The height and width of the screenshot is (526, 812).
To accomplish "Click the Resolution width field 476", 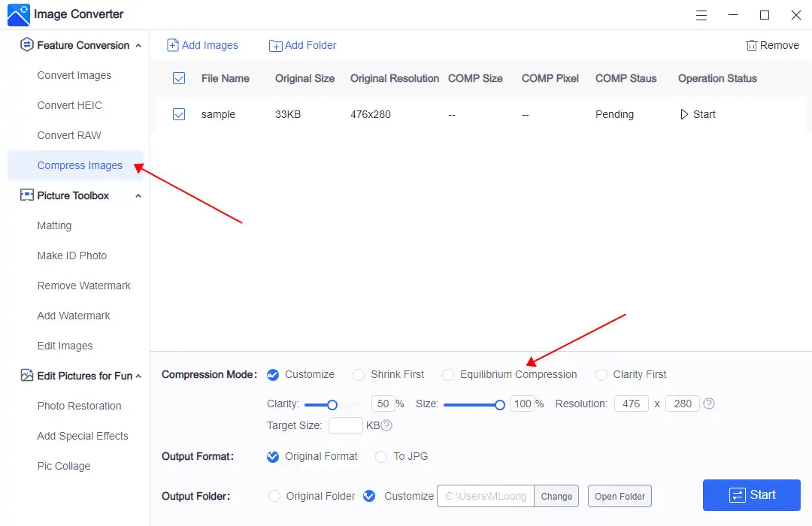I will point(632,404).
